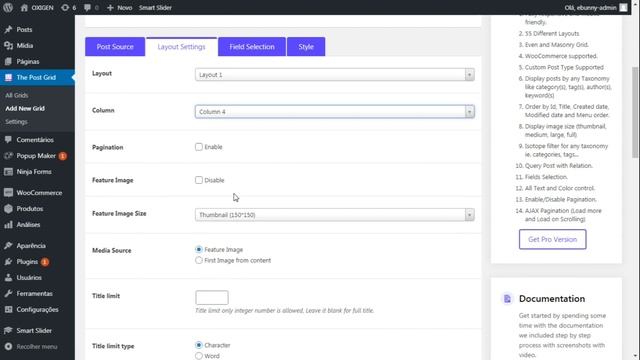The height and width of the screenshot is (360, 640).
Task: Click the WordPress logo icon
Action: [8, 7]
